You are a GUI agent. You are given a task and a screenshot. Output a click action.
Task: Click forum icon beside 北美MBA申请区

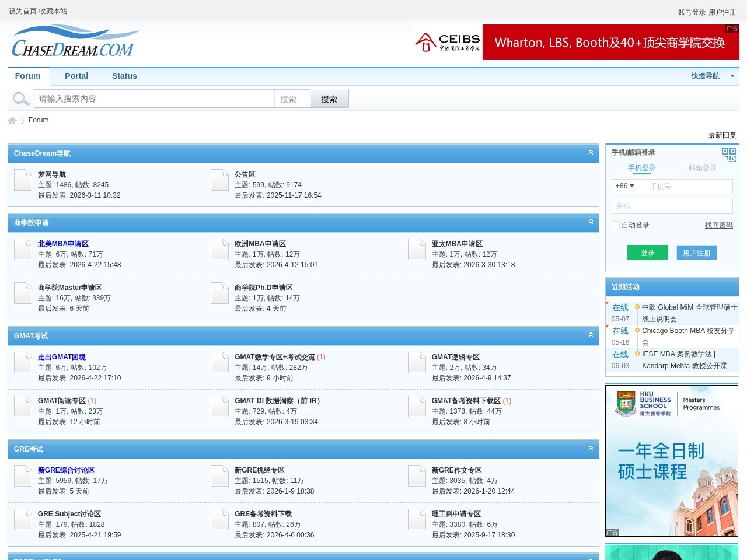pyautogui.click(x=23, y=249)
